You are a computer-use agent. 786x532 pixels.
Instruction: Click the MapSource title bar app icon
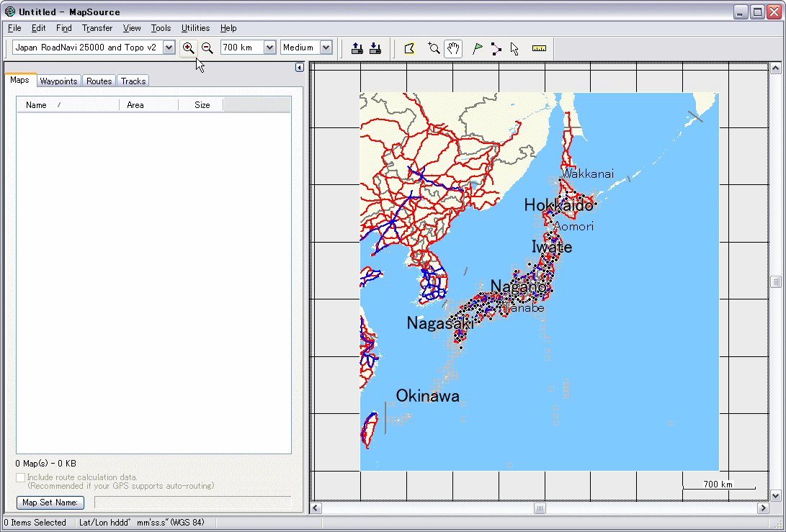[9, 12]
